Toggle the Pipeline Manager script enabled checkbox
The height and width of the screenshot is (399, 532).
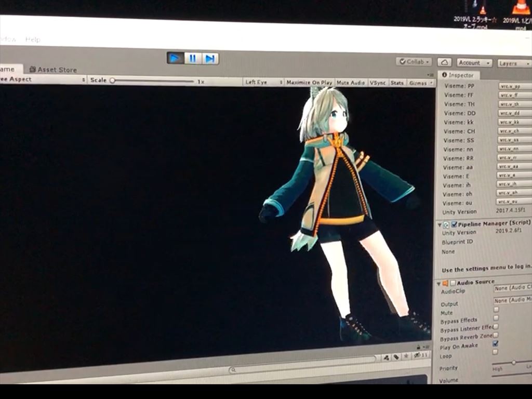(x=454, y=224)
